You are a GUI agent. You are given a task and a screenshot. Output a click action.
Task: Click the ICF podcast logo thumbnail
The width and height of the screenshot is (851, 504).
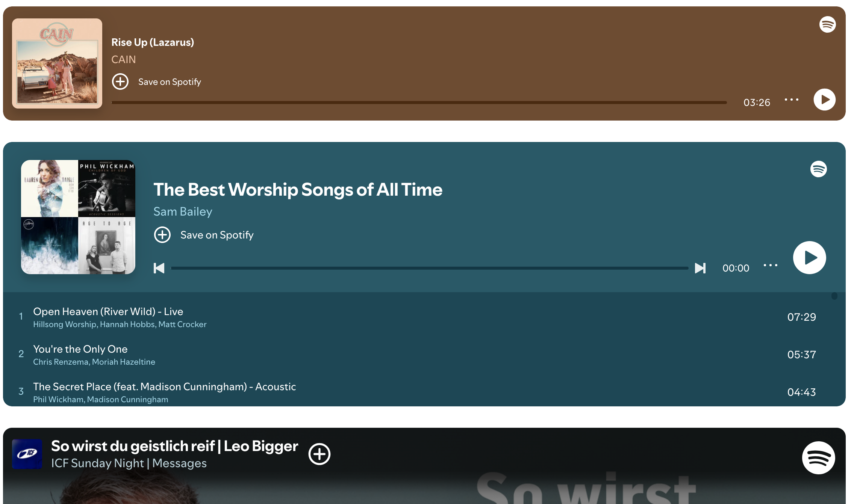coord(27,454)
